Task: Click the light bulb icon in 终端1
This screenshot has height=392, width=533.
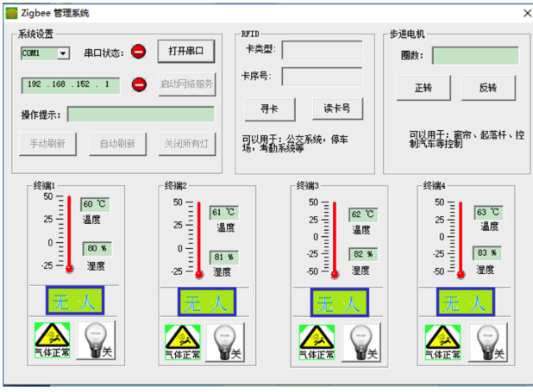Action: pyautogui.click(x=95, y=341)
